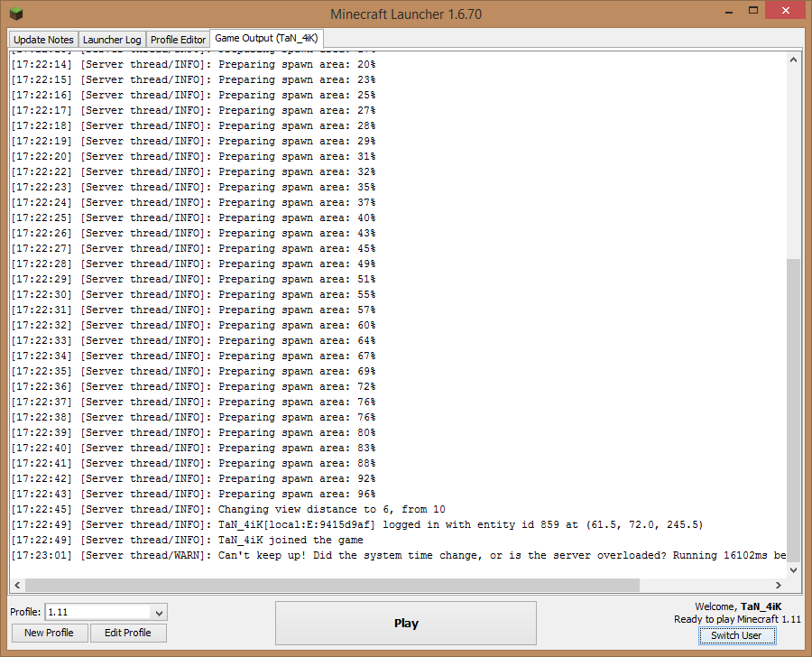This screenshot has height=657, width=812.
Task: Click the horizontal scrollbar left arrow
Action: point(17,585)
